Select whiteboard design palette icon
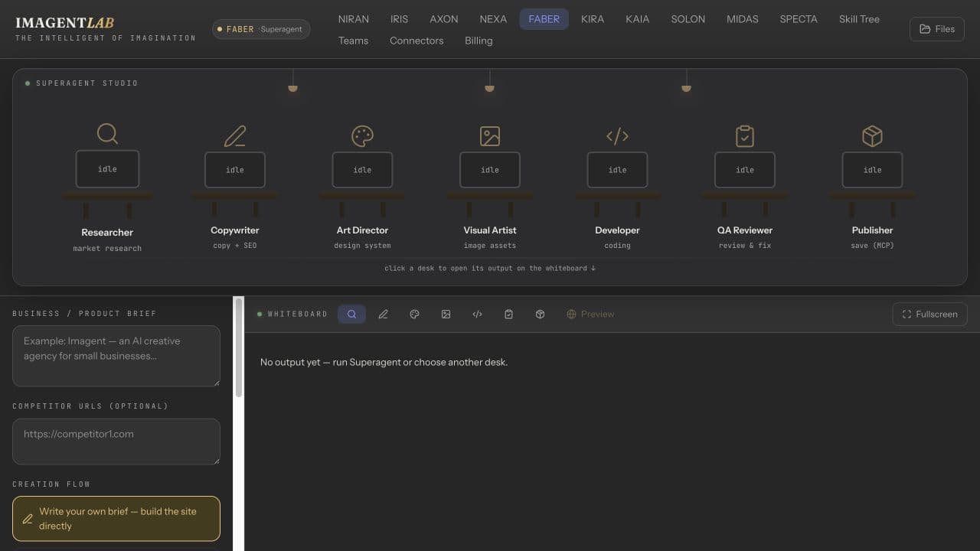Image resolution: width=980 pixels, height=551 pixels. (414, 314)
